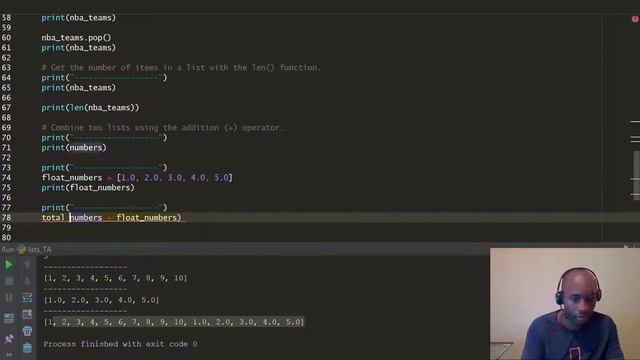Viewport: 640px width, 360px height.
Task: Click console output '[1, 2, 3, 4, 5, 6, 7, 8, 9, 10]'
Action: (x=116, y=278)
